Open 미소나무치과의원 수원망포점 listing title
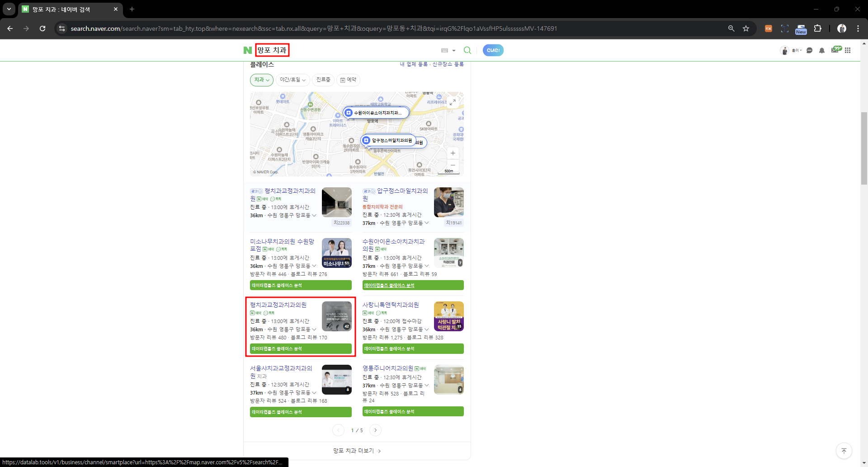The width and height of the screenshot is (868, 467). 282,245
